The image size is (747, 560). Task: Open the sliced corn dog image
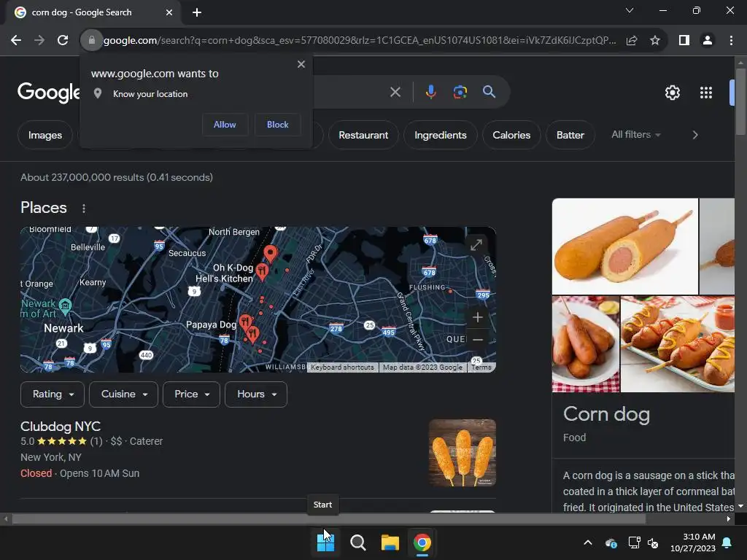[x=624, y=246]
